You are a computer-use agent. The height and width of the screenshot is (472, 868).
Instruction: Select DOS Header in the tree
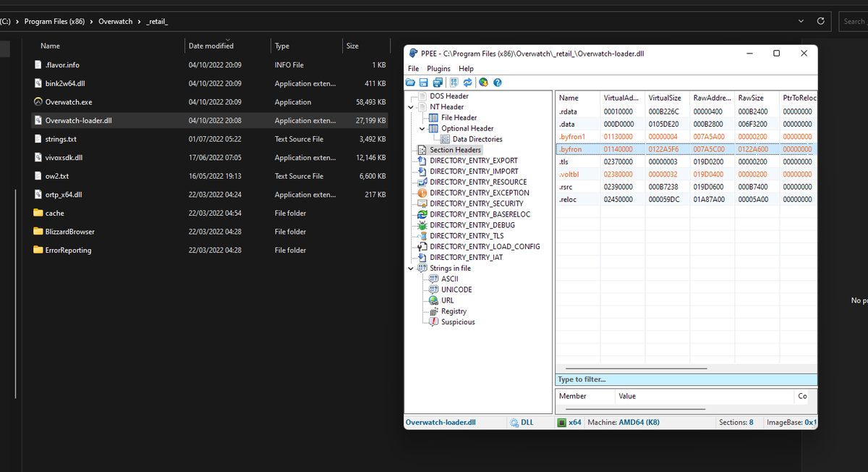[x=449, y=96]
